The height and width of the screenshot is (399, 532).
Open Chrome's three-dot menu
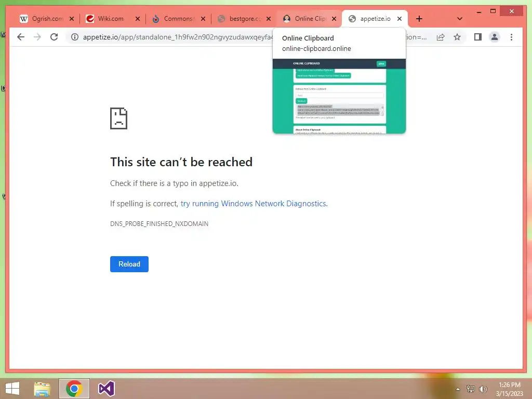[511, 37]
